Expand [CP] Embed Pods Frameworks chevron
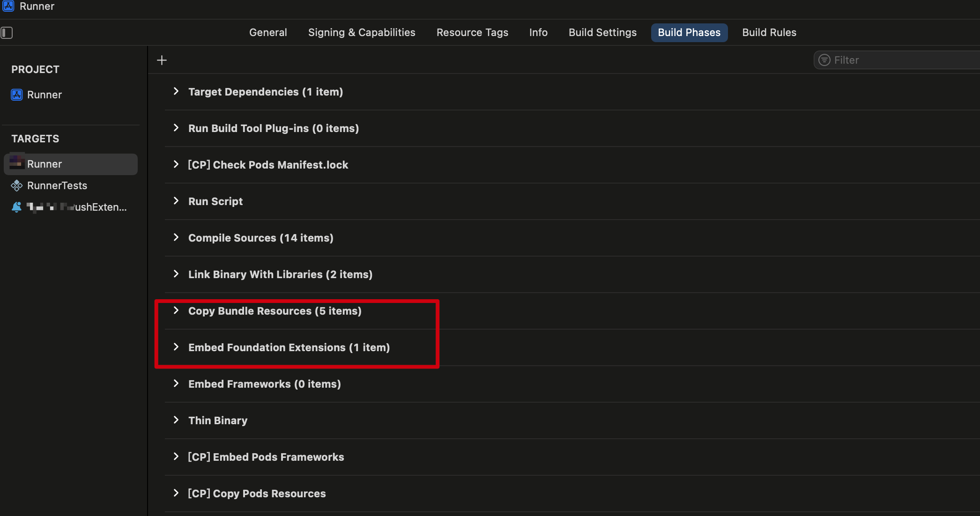 click(176, 457)
